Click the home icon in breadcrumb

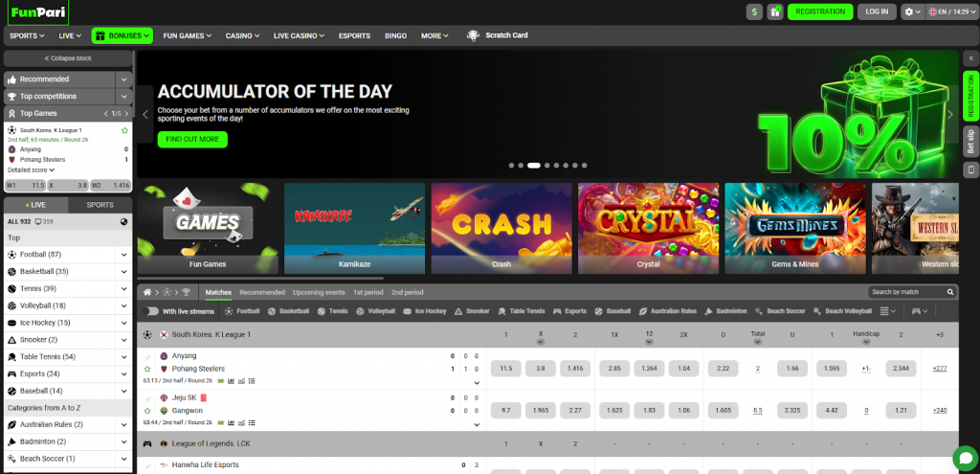click(147, 292)
